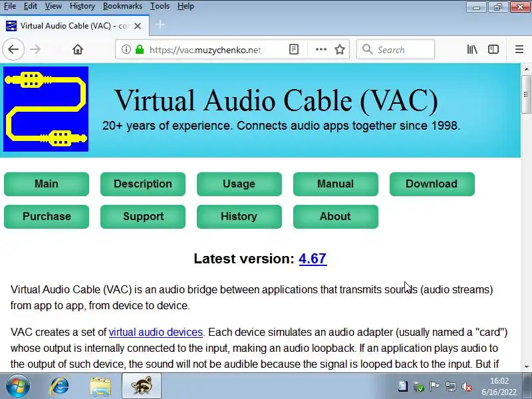Open Action Center flag tray icon

tap(434, 386)
